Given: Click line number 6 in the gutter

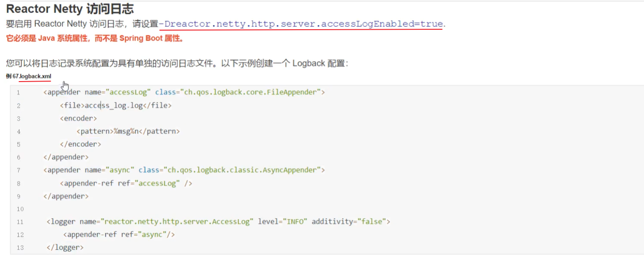Looking at the screenshot, I should pyautogui.click(x=18, y=157).
